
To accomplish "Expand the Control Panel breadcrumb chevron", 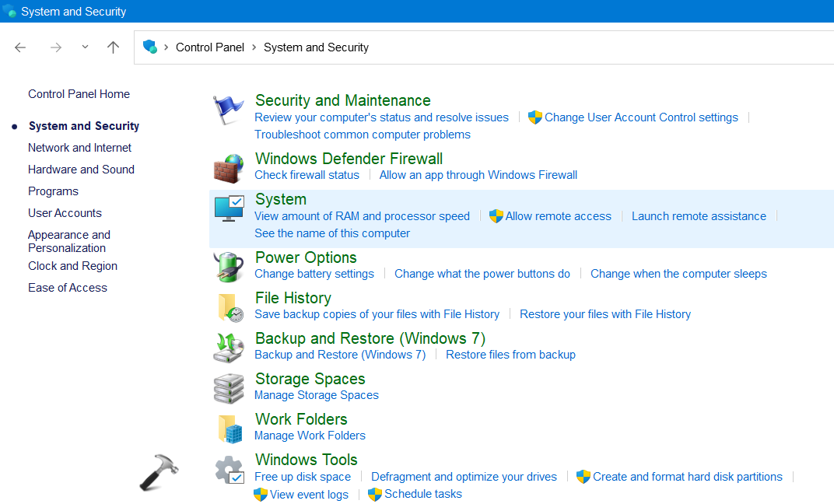I will coord(254,47).
